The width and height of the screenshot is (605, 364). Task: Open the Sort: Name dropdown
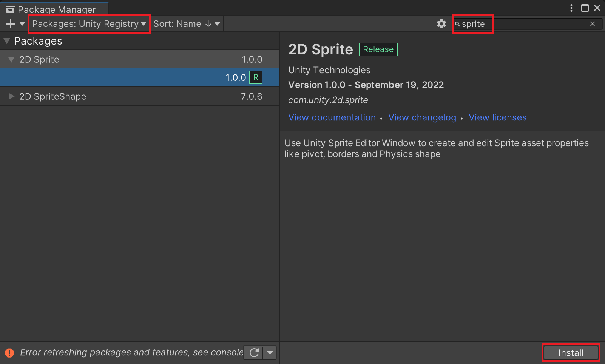point(187,24)
